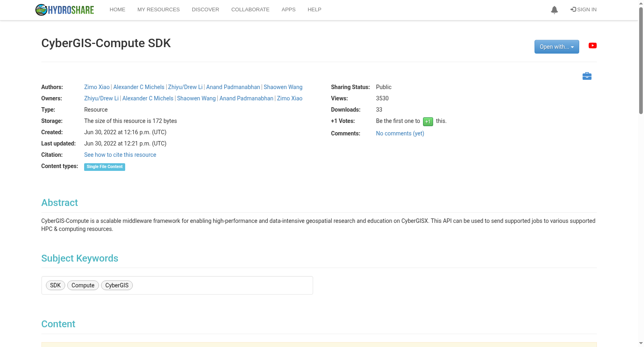Expand the Open with dropdown
The image size is (644, 347).
coord(557,47)
